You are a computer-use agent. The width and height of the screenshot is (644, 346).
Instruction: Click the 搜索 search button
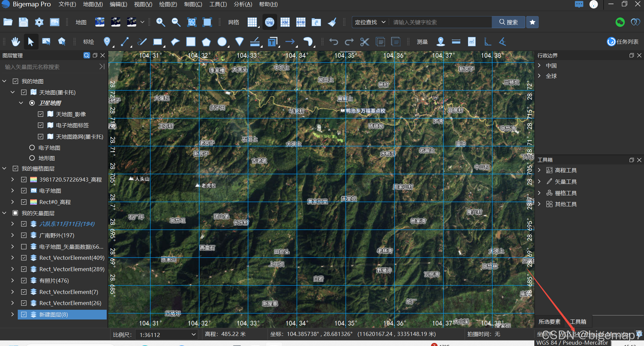coord(508,22)
